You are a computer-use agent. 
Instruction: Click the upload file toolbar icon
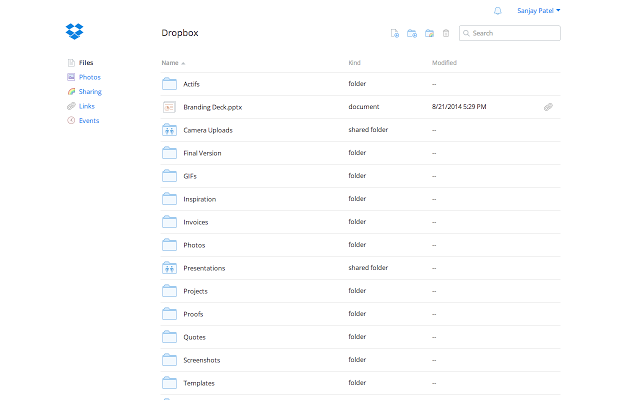[395, 33]
